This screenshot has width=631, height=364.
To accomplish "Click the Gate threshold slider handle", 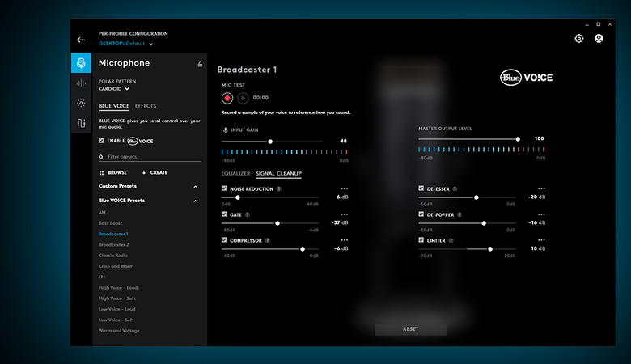I will [277, 223].
